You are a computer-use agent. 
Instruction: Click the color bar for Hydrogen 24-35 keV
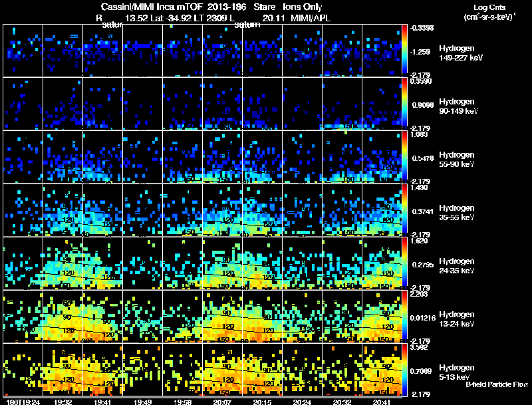pos(406,263)
